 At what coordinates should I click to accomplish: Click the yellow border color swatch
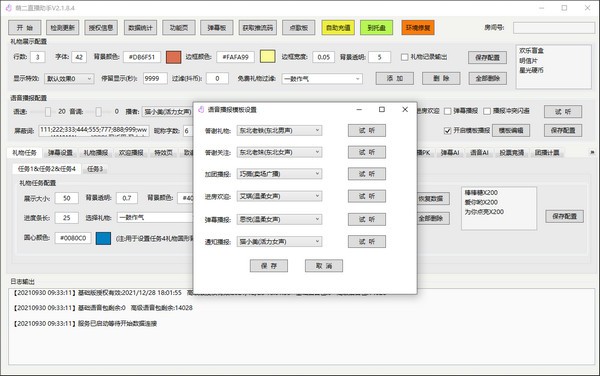(x=267, y=57)
